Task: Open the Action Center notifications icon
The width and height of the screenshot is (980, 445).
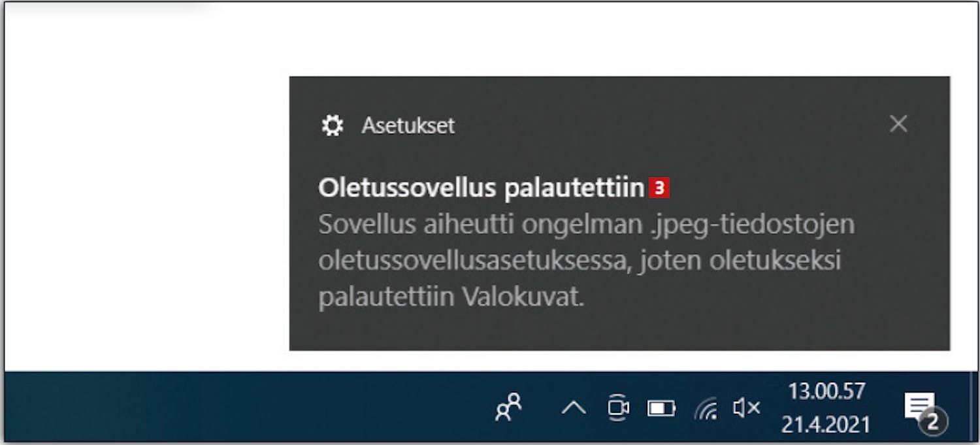Action: (920, 407)
